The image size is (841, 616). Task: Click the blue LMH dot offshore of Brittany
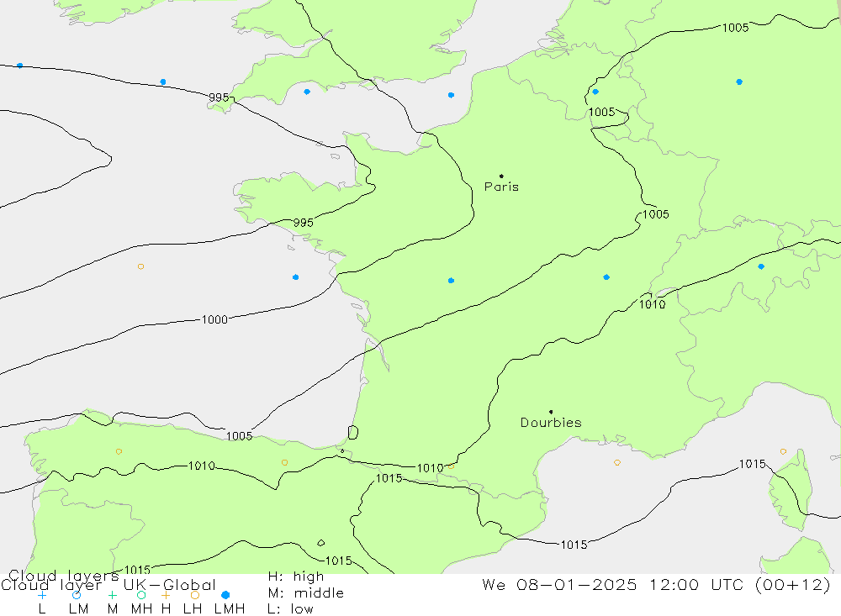(295, 277)
